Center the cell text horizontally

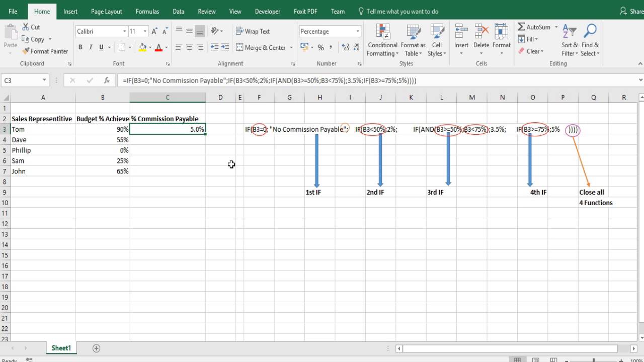(189, 47)
